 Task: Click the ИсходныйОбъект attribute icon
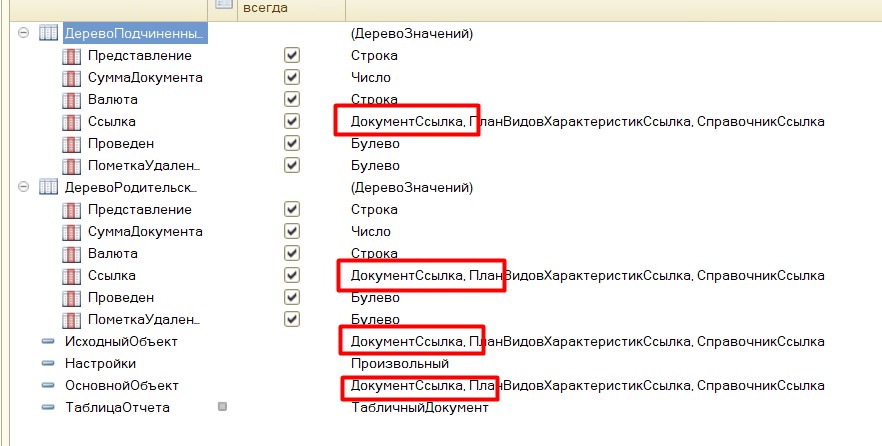click(x=48, y=341)
